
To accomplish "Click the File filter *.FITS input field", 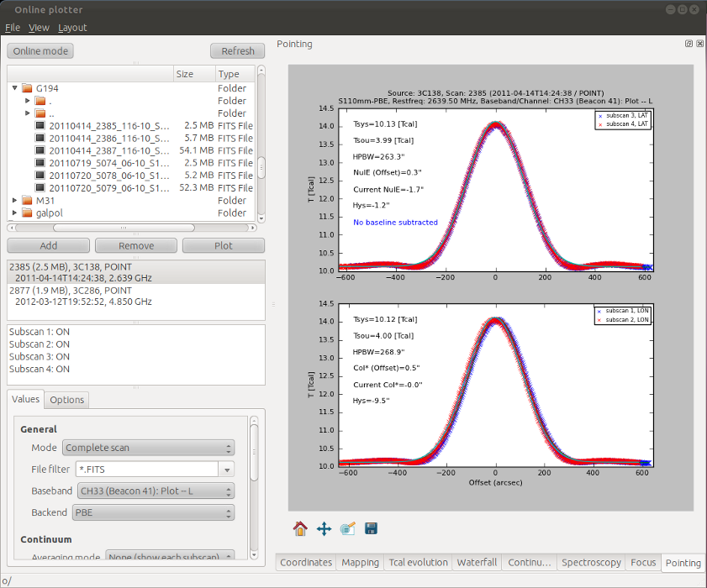I will click(147, 470).
